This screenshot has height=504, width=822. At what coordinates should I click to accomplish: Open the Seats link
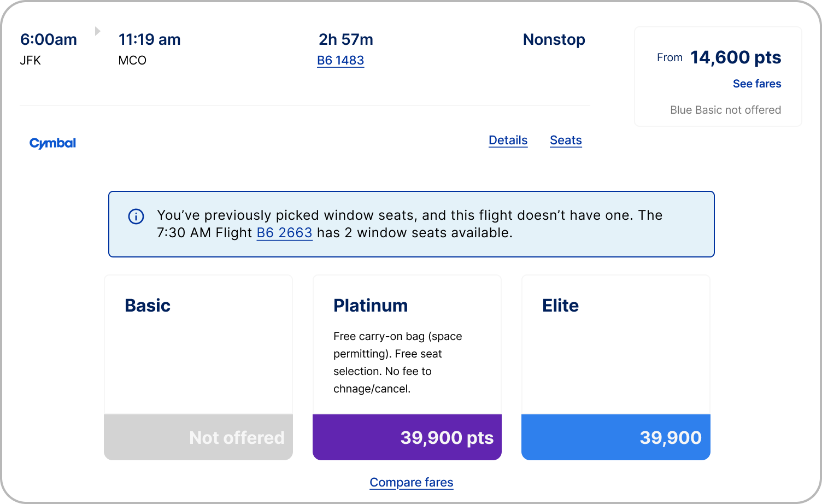[566, 140]
